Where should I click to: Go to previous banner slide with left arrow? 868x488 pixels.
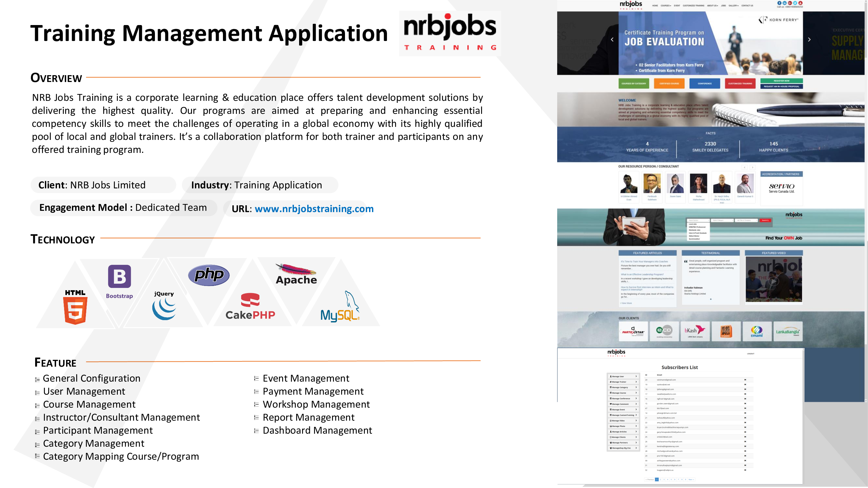(612, 39)
